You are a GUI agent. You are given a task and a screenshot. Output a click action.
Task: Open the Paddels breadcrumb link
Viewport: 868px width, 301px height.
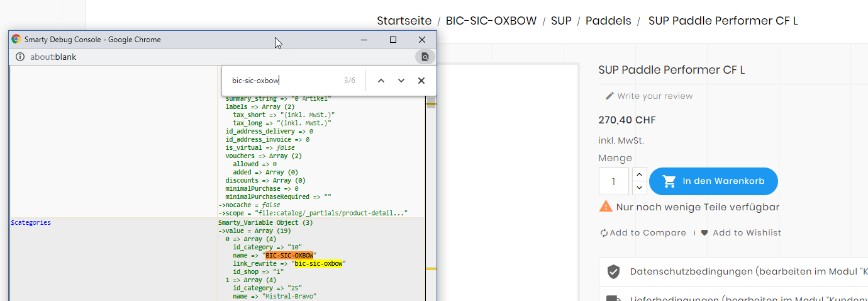608,21
